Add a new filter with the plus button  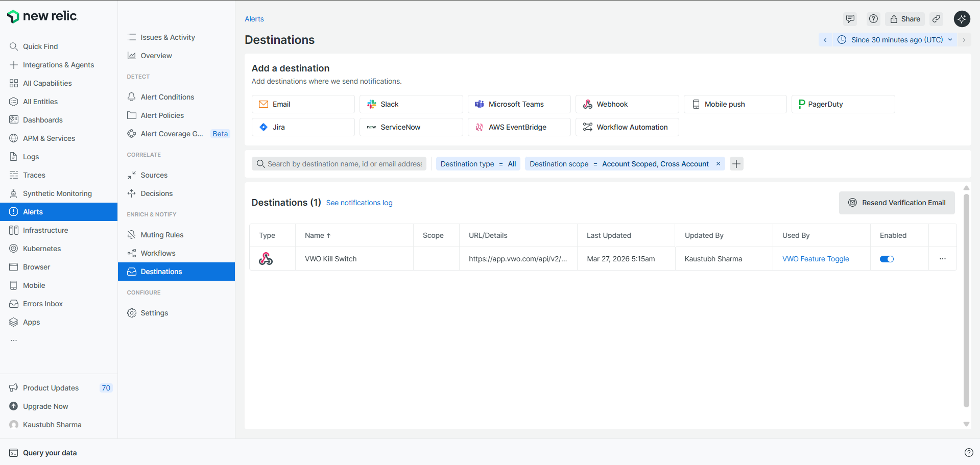[x=736, y=164]
